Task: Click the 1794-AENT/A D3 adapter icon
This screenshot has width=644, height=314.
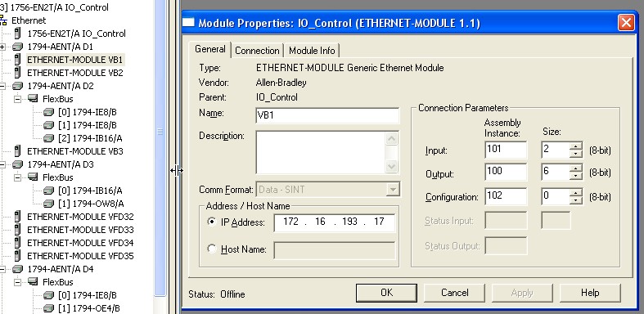Action: (x=18, y=164)
